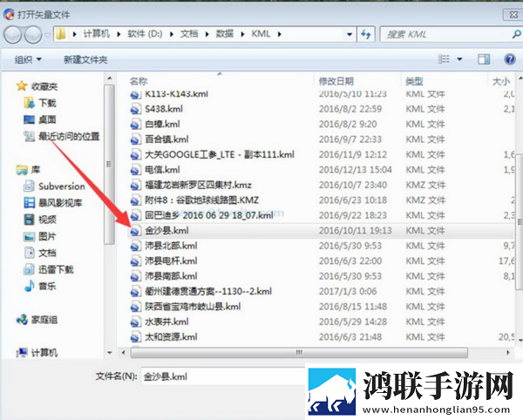Viewport: 523px width, 420px height.
Task: Sort by the 修改日期 column header
Action: [x=336, y=81]
